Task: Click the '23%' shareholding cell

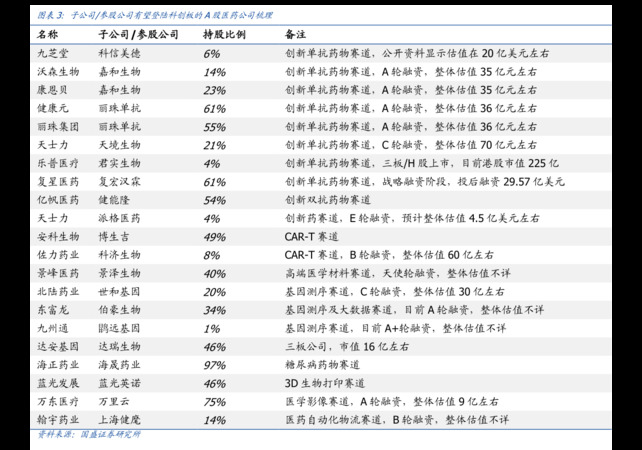Action: 215,90
